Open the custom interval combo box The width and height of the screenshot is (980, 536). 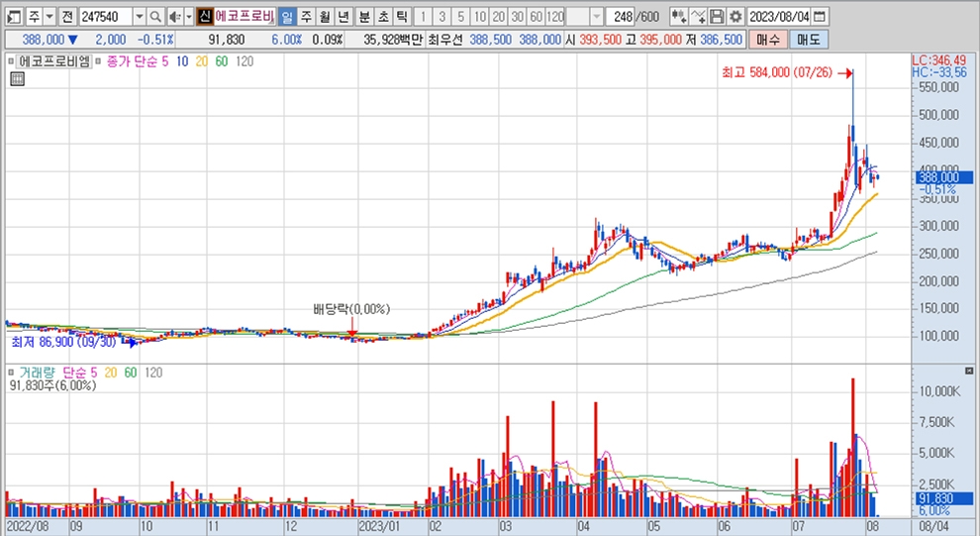point(585,16)
